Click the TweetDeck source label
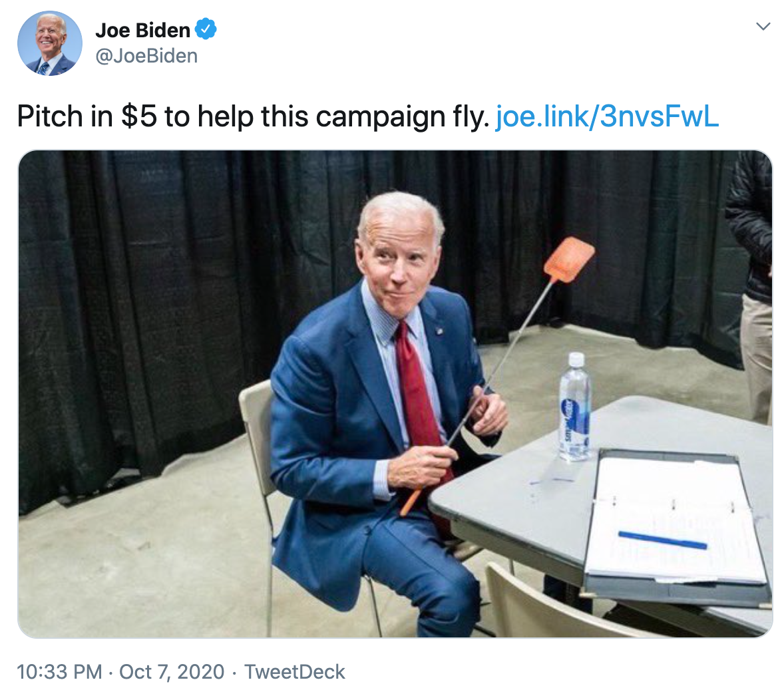This screenshot has width=784, height=692. click(295, 671)
